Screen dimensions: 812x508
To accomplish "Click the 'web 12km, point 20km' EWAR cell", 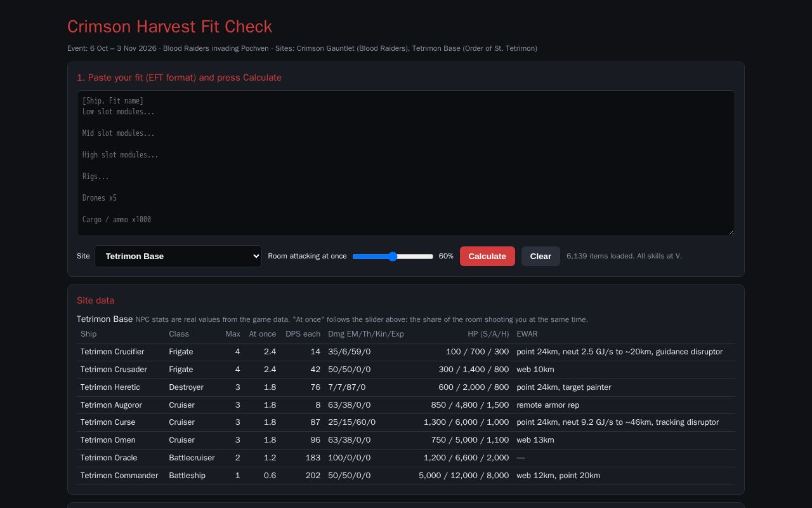I will [558, 476].
